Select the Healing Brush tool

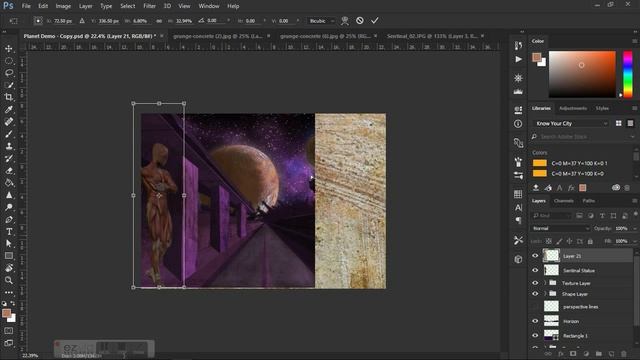tap(9, 122)
